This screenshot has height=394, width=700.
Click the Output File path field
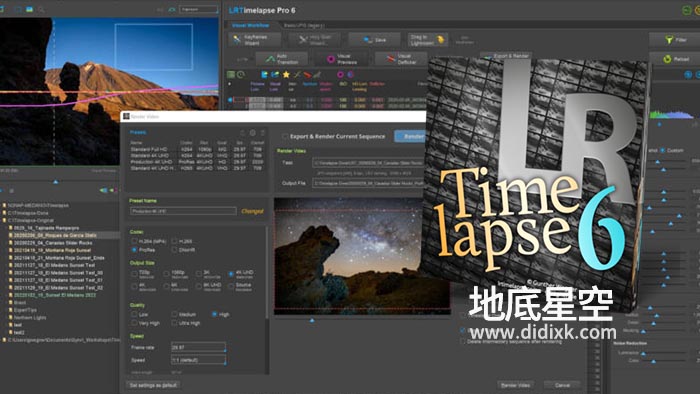pyautogui.click(x=369, y=183)
